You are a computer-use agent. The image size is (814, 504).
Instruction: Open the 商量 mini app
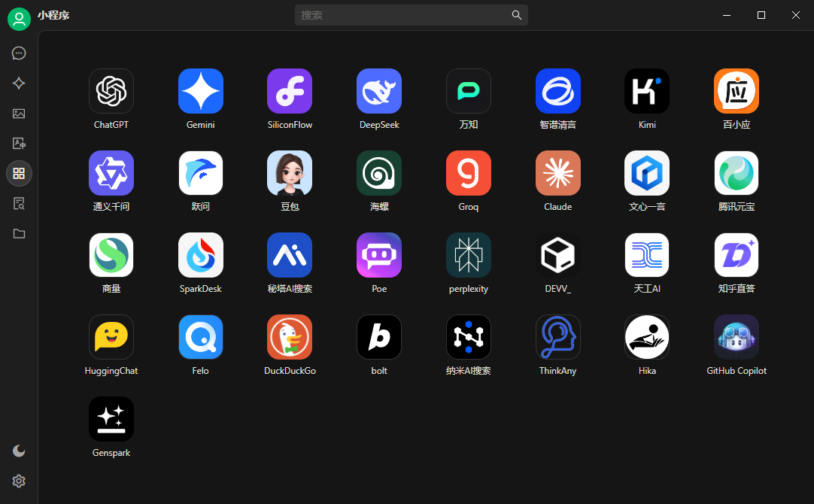(111, 255)
